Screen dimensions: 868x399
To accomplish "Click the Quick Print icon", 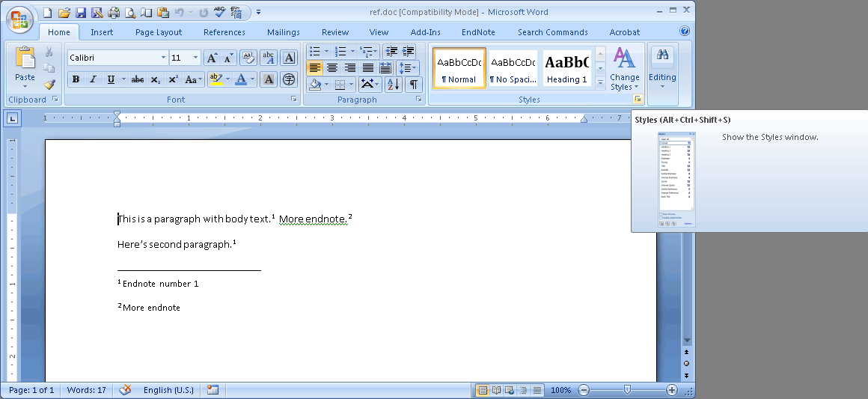I will (114, 12).
